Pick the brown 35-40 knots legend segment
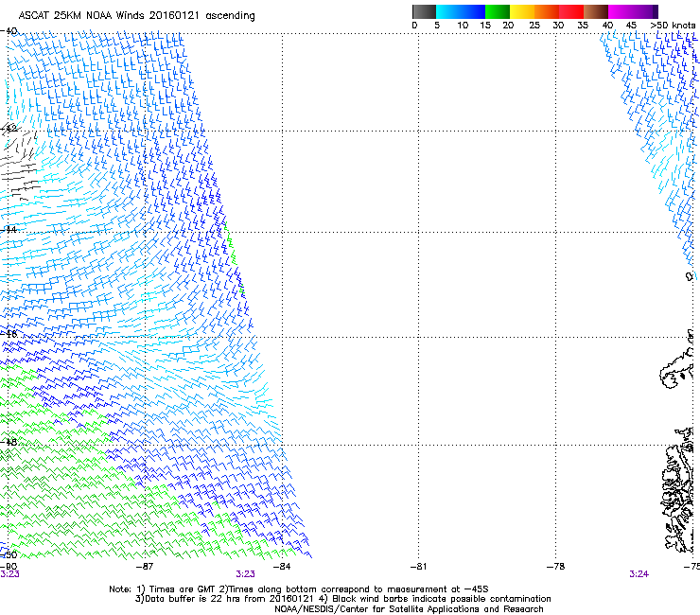The height and width of the screenshot is (615, 700). [596, 11]
